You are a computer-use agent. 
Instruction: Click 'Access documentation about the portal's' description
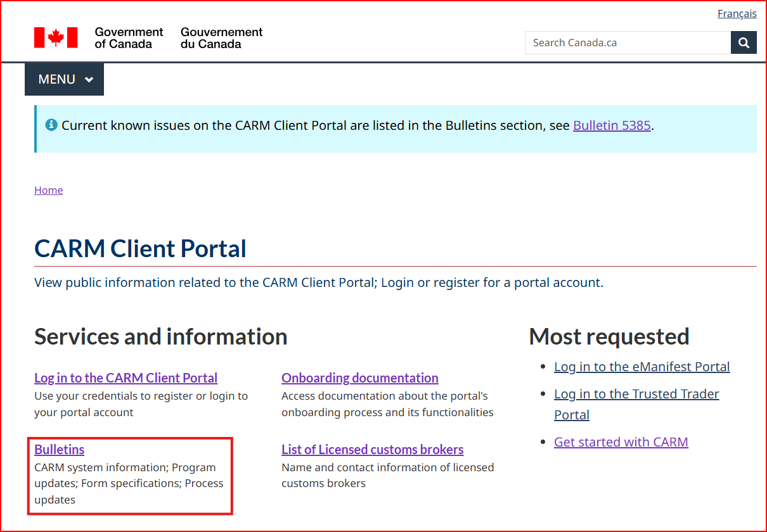click(387, 404)
